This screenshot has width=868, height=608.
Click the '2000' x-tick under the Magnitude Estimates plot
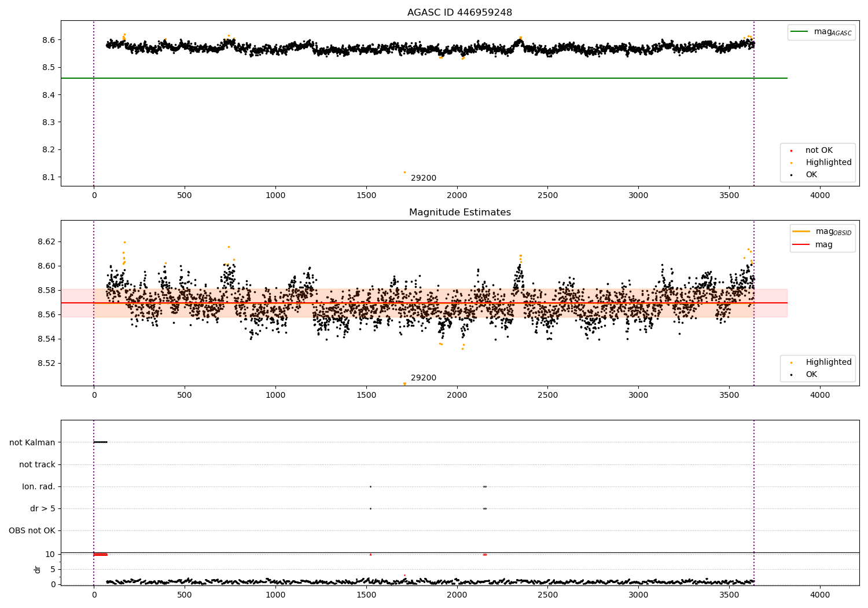click(x=457, y=395)
